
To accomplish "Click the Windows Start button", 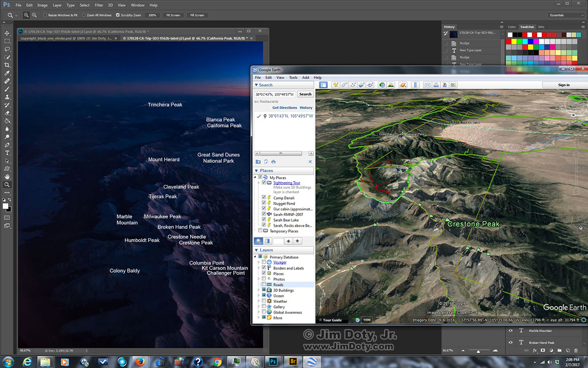I will (x=9, y=362).
